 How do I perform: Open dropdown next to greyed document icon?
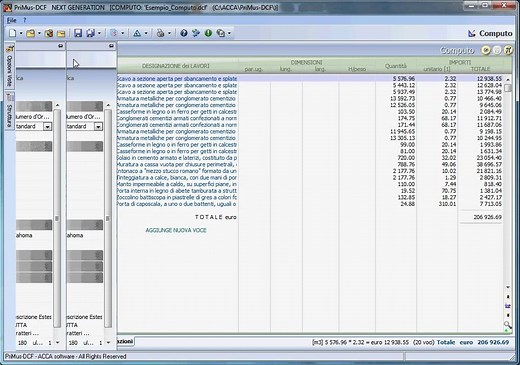(122, 33)
